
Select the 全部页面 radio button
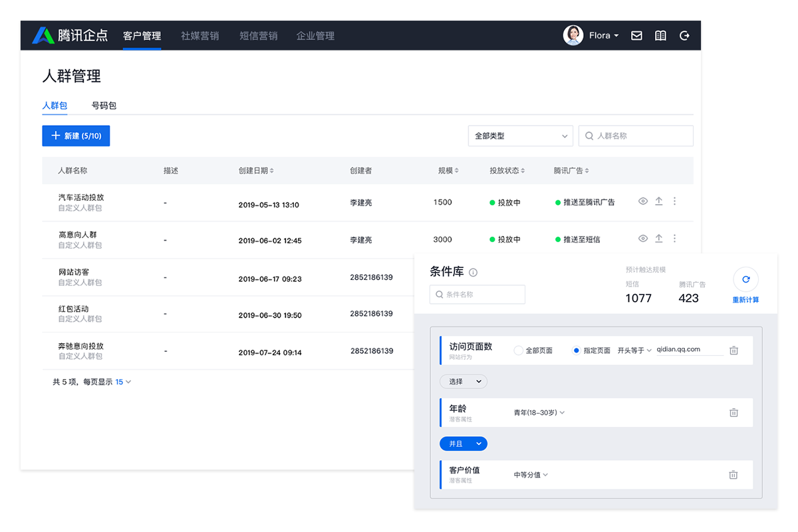pos(519,350)
